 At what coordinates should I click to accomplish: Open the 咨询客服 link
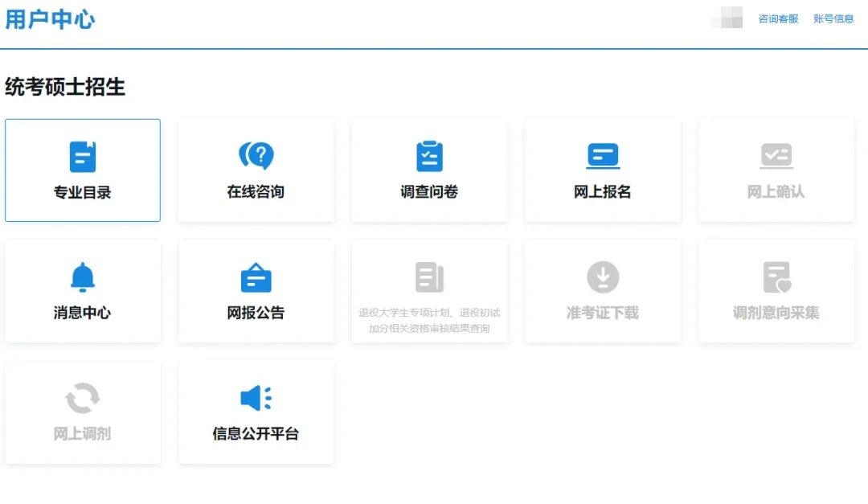778,18
